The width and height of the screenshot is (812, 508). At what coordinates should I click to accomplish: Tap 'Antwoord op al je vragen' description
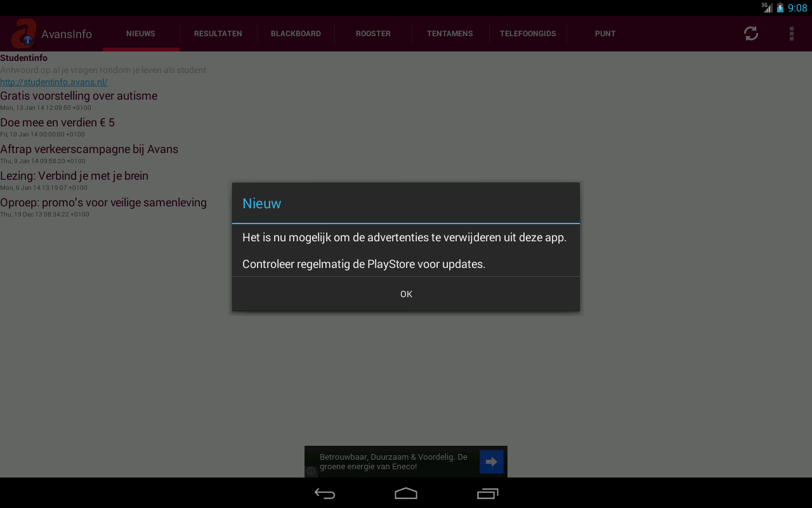pos(103,70)
